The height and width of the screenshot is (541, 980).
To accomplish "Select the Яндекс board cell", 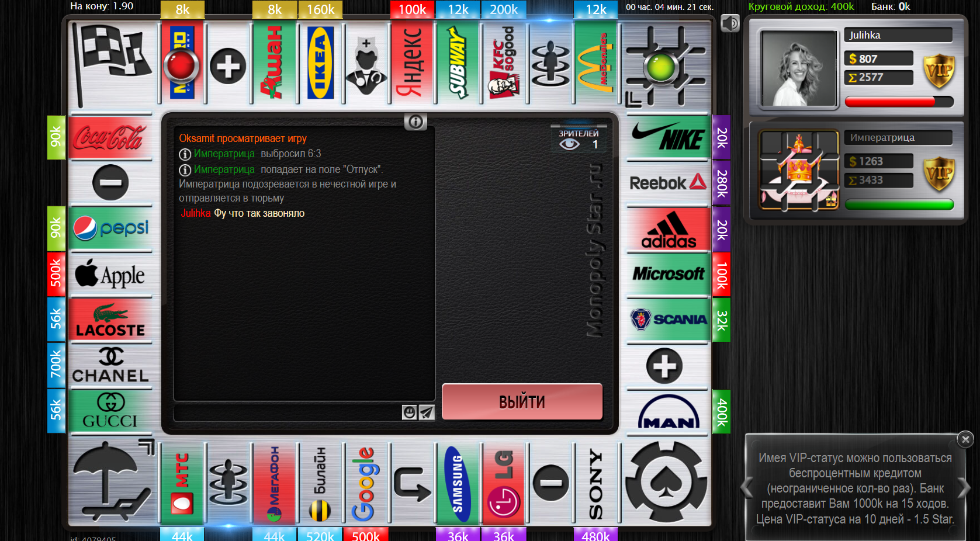I will (x=412, y=63).
